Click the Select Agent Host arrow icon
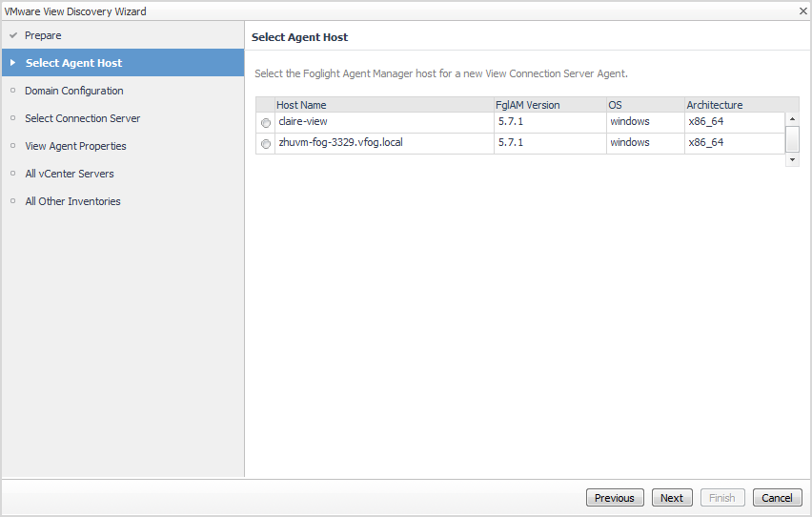The image size is (812, 517). (x=13, y=63)
